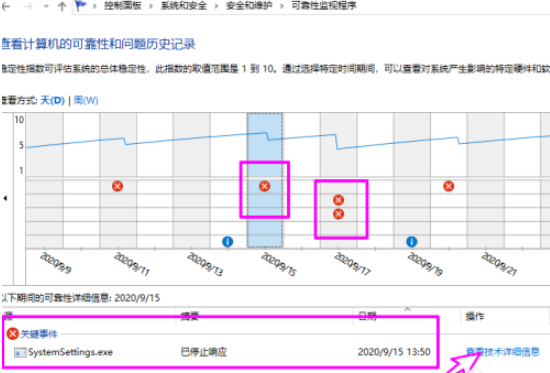Screen dimensions: 550x373
Task: Open 系统和安全 breadcrumb
Action: (183, 6)
